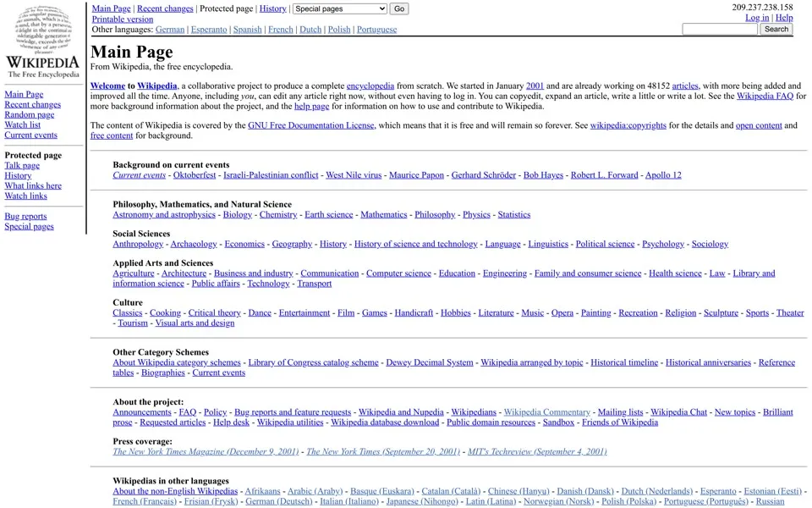Open the Opera link under Culture

click(x=562, y=313)
